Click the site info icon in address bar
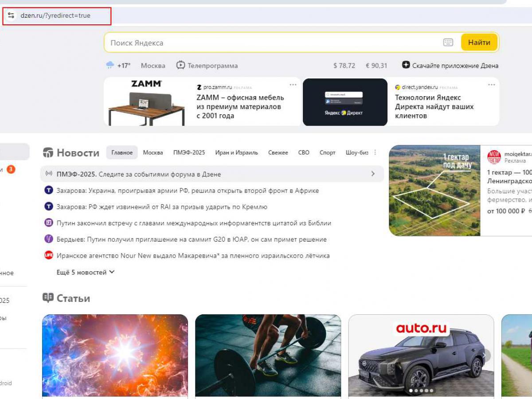The width and height of the screenshot is (532, 399). pos(11,16)
